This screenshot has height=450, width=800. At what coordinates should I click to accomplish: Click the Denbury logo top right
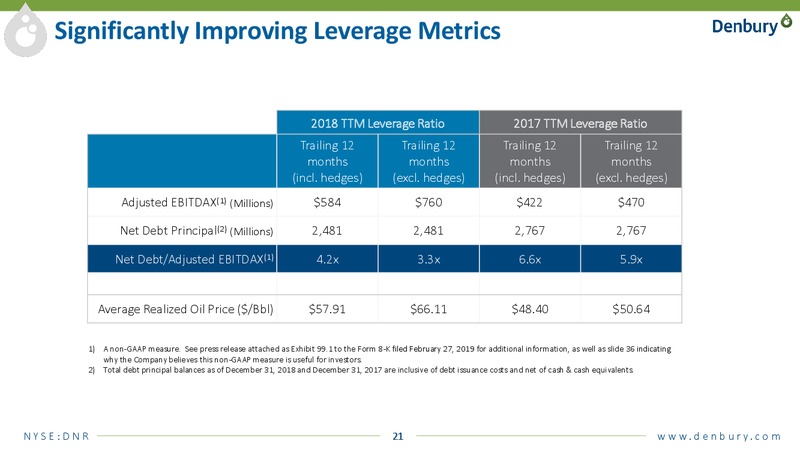(752, 25)
